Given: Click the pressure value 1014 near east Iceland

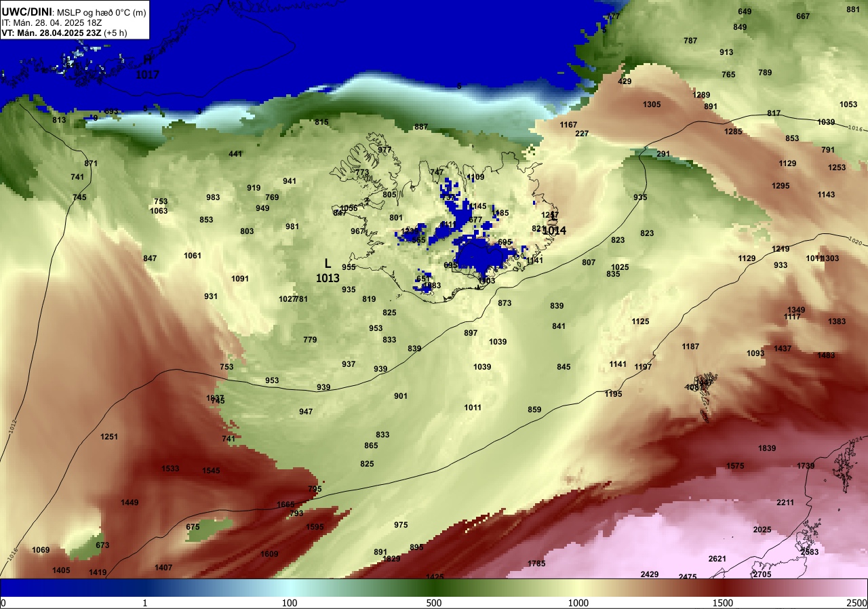Looking at the screenshot, I should tap(554, 231).
